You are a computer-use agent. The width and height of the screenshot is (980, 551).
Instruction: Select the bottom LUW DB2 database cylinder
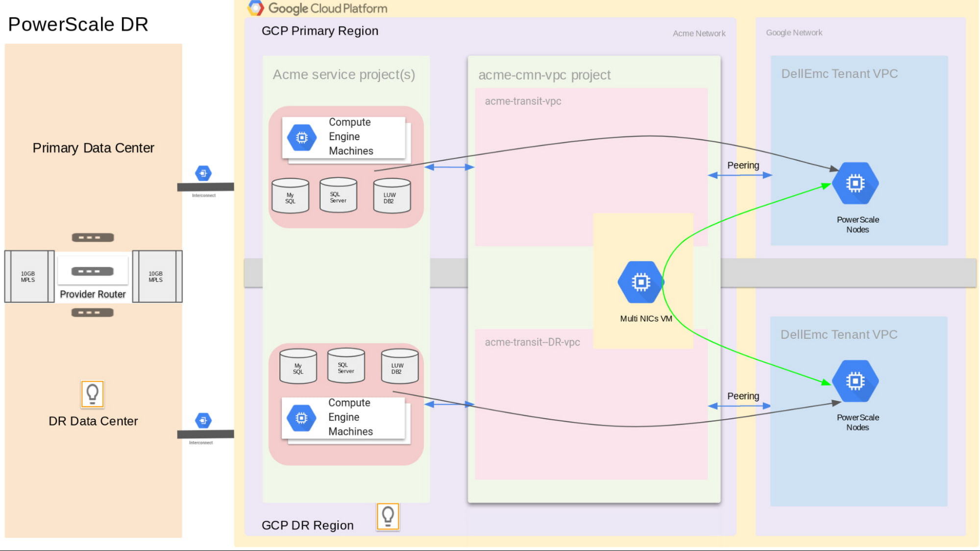(400, 366)
